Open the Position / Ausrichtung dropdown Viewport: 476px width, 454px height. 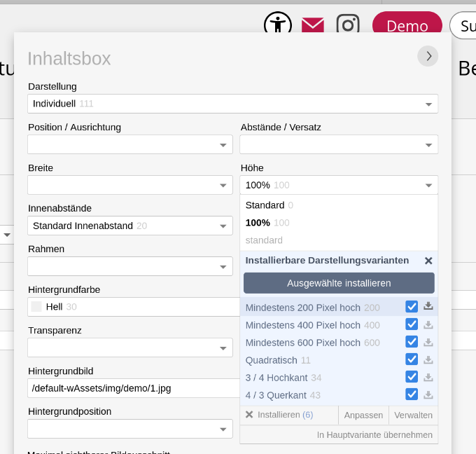(130, 144)
